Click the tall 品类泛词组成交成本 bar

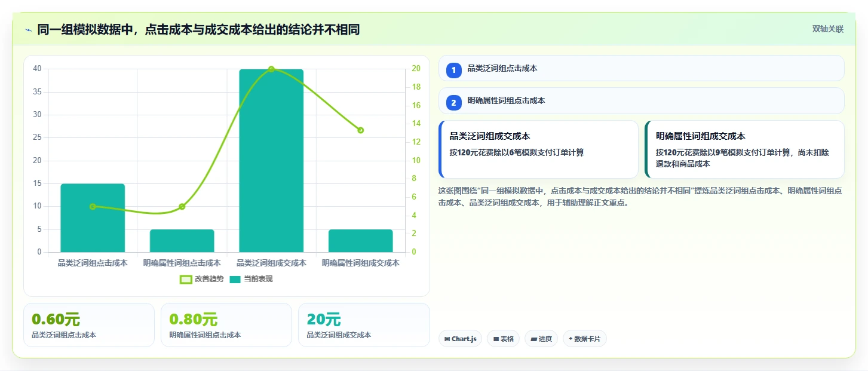click(x=271, y=161)
